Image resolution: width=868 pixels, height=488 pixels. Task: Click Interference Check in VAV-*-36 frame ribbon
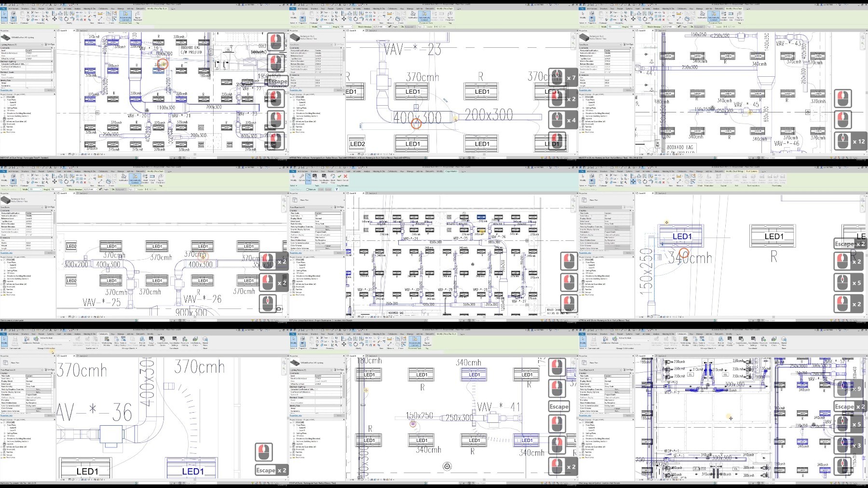coord(195,342)
